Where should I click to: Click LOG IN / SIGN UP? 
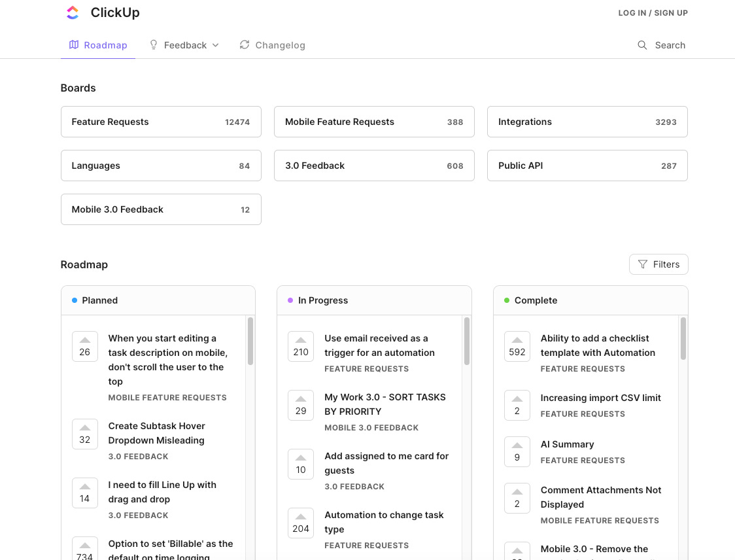[x=653, y=13]
